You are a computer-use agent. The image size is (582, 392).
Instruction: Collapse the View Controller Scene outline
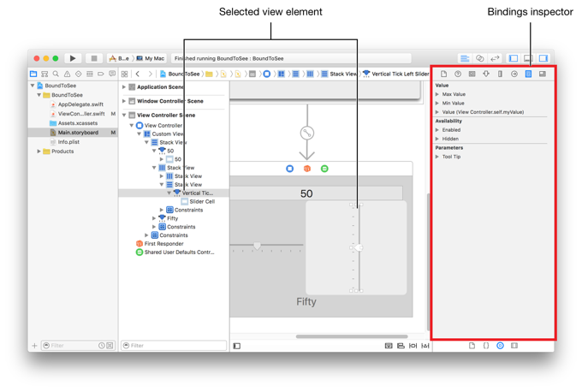124,115
